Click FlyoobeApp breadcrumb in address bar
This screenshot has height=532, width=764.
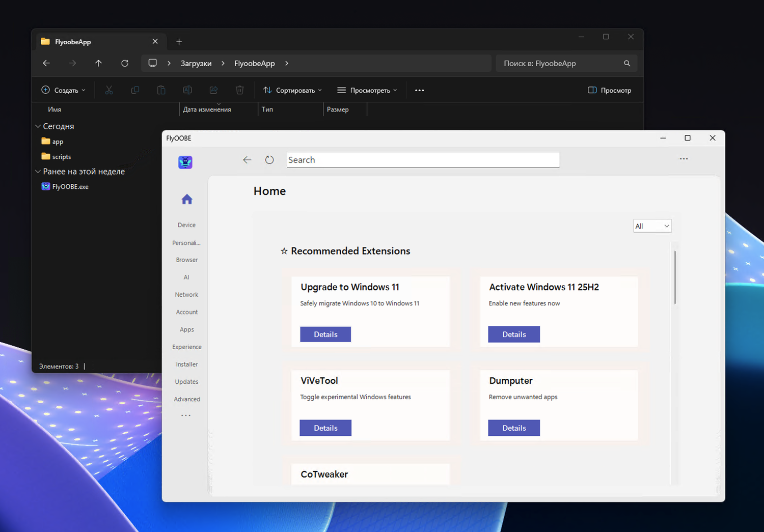pyautogui.click(x=255, y=63)
